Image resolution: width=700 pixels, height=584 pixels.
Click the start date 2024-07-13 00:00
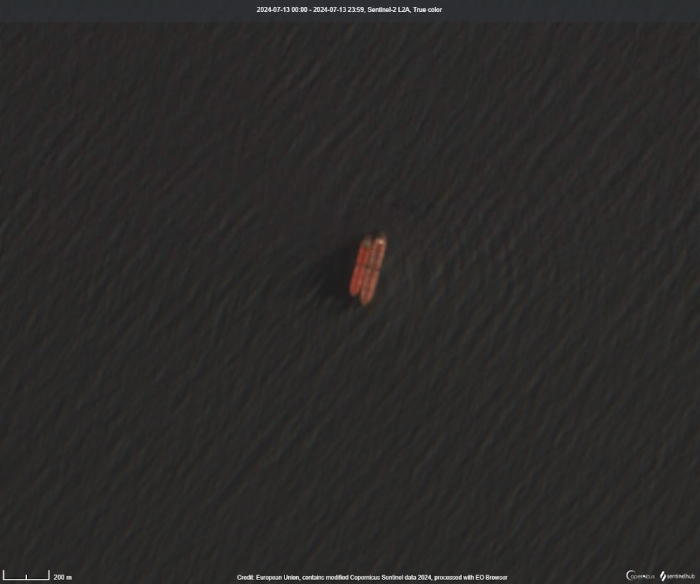pyautogui.click(x=282, y=10)
